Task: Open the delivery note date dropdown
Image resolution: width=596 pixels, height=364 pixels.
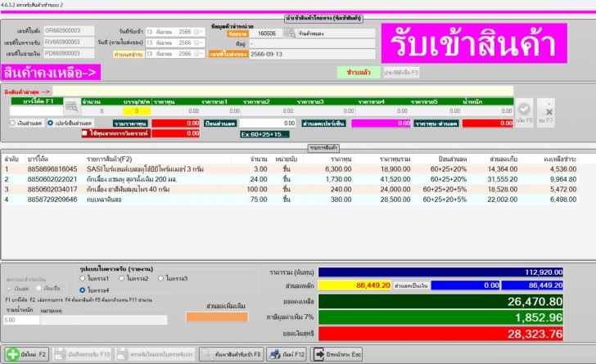Action: (x=198, y=43)
